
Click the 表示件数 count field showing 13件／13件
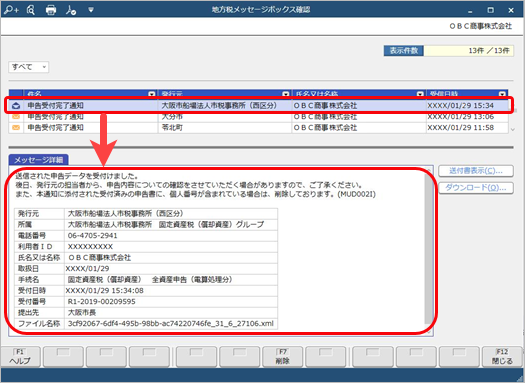(x=469, y=51)
